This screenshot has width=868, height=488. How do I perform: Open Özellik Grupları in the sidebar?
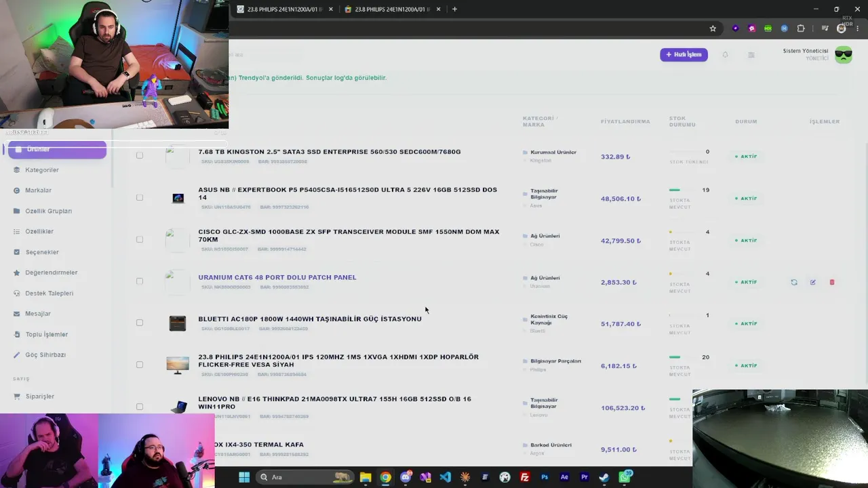(x=48, y=211)
